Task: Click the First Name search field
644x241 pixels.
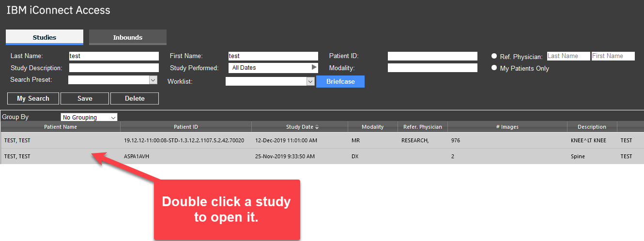Action: coord(273,56)
